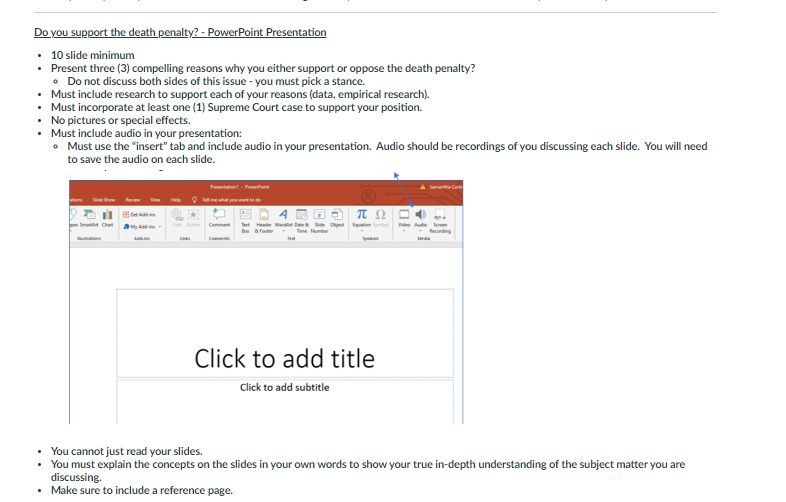This screenshot has width=786, height=502.
Task: Click the lightbulb Tell me icon
Action: (194, 200)
